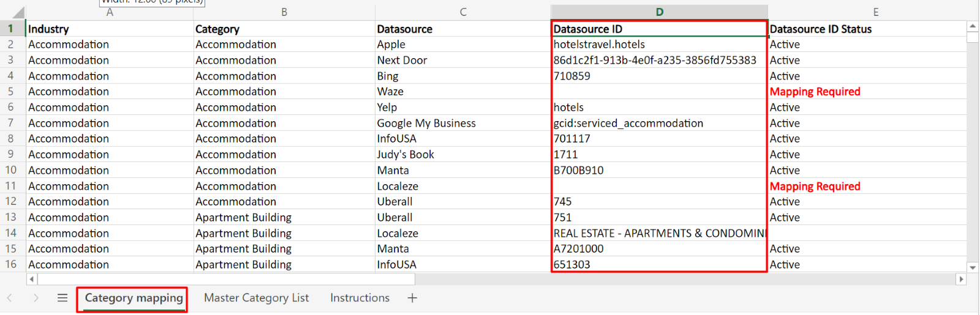Select cell gcid:serviced_accommodation
Viewport: 980px width, 315px height.
[x=660, y=123]
